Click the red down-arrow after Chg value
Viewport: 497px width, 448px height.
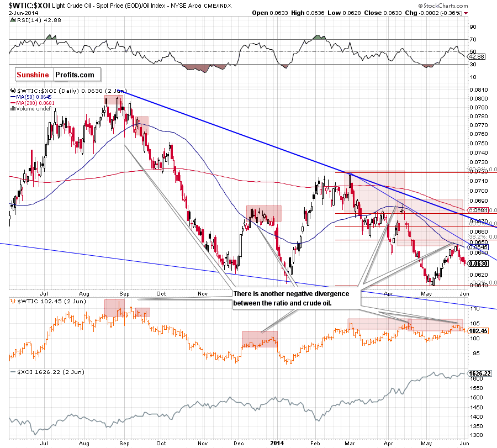pyautogui.click(x=466, y=13)
